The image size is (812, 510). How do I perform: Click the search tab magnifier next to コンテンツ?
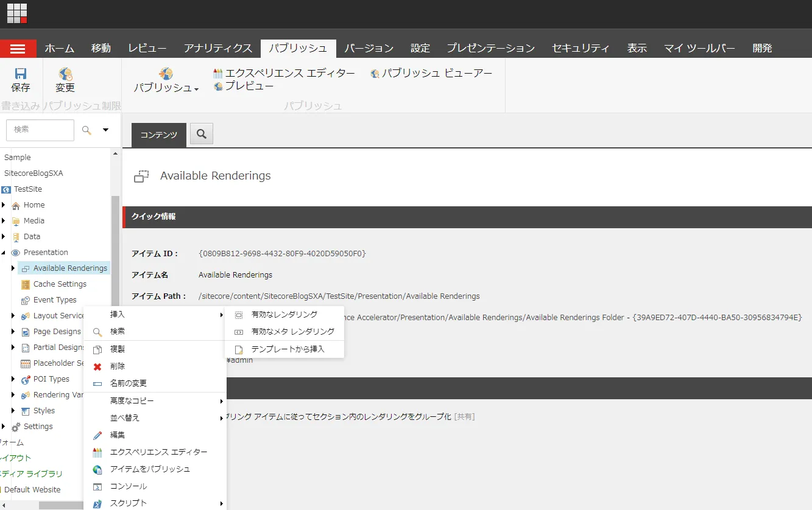pyautogui.click(x=202, y=134)
